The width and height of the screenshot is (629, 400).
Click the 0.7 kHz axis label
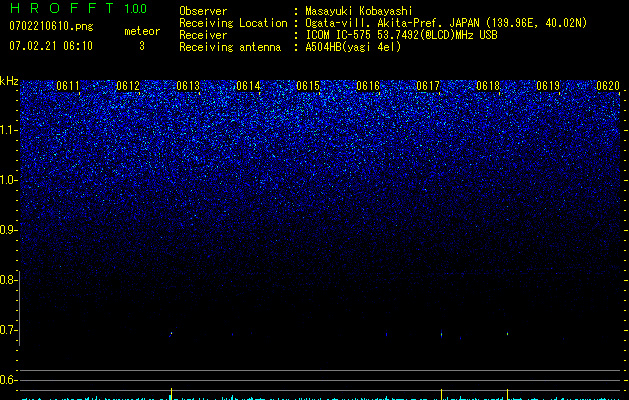click(9, 330)
